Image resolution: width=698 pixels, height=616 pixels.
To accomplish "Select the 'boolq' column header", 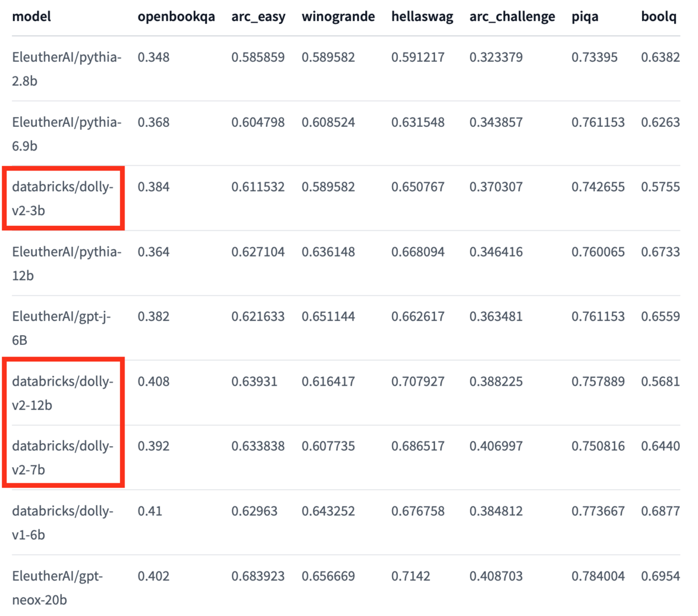I will click(659, 17).
